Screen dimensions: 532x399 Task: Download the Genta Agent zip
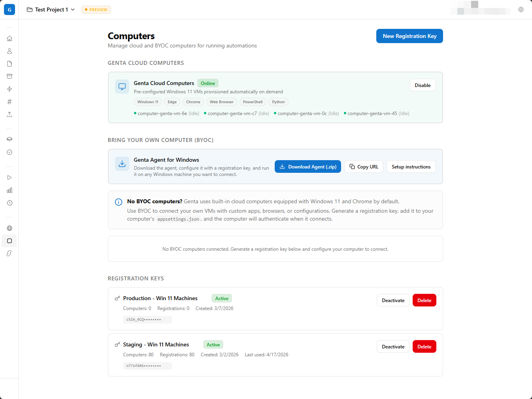[x=308, y=167]
